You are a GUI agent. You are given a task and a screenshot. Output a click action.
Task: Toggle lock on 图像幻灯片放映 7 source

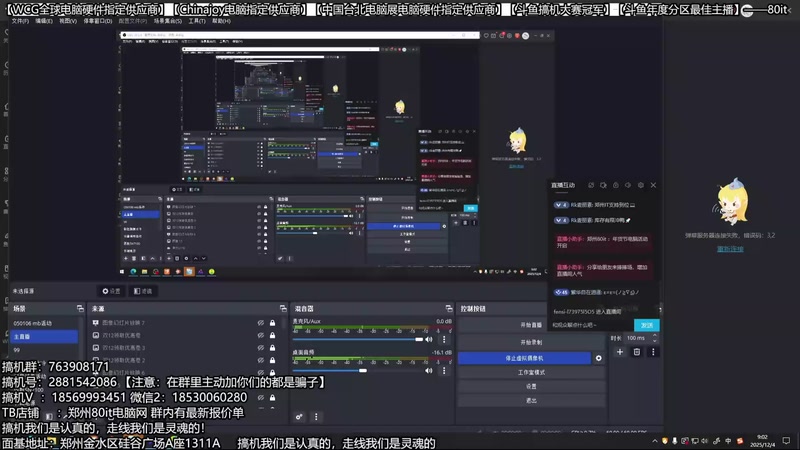pyautogui.click(x=272, y=322)
